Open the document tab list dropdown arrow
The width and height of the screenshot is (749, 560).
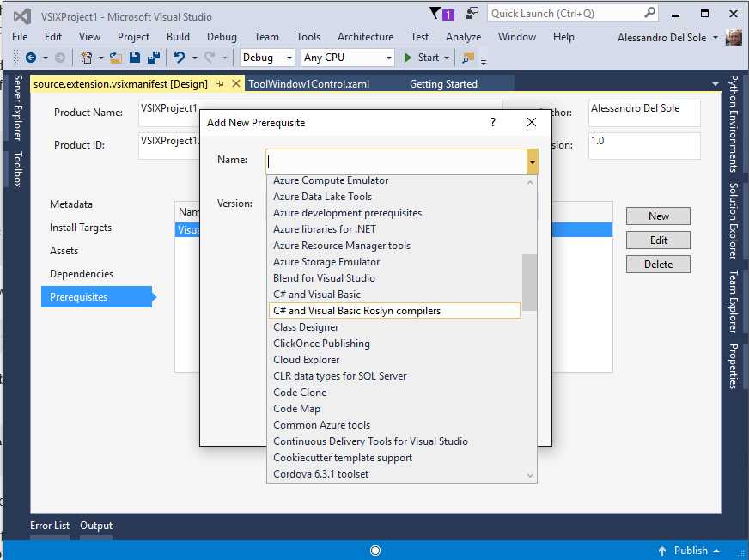[x=716, y=84]
